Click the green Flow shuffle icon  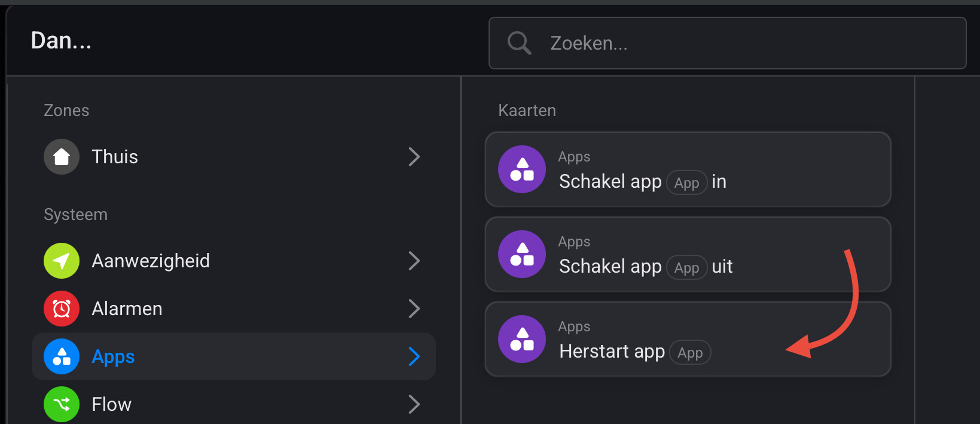62,404
